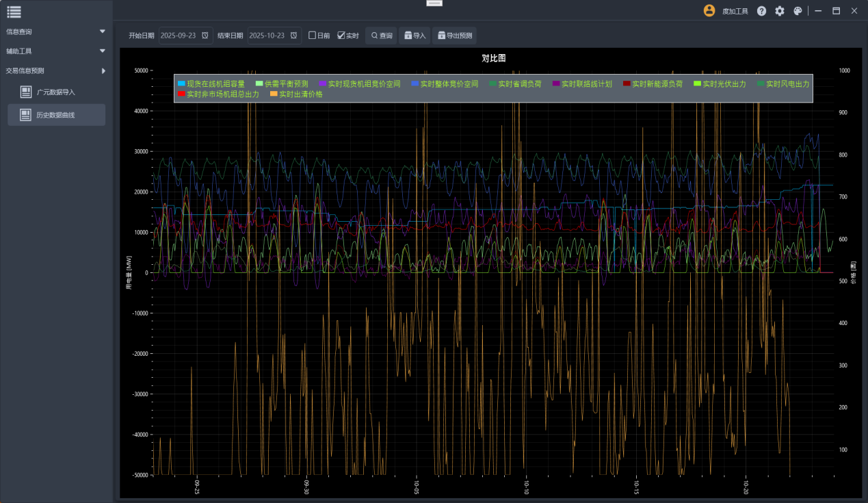Click the 查询 search button
868x503 pixels.
click(x=381, y=36)
